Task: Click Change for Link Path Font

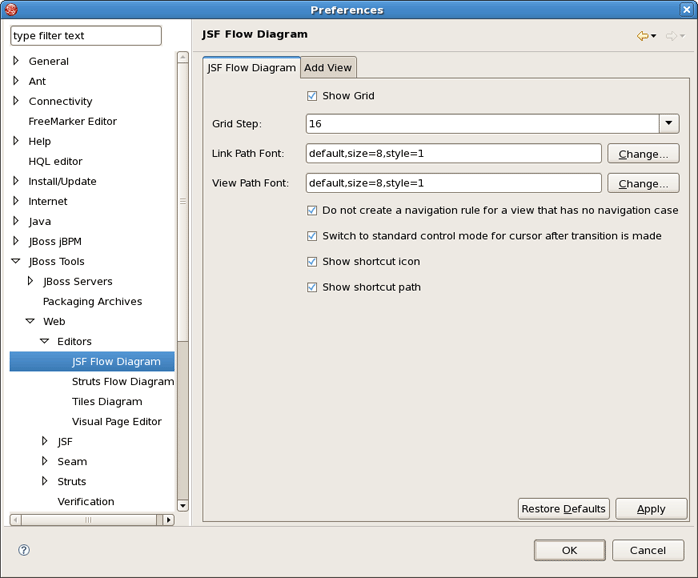Action: click(x=643, y=154)
